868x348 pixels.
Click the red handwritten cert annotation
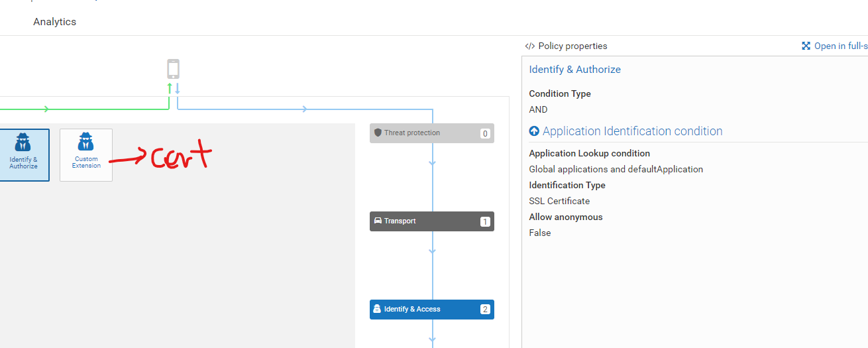point(180,156)
